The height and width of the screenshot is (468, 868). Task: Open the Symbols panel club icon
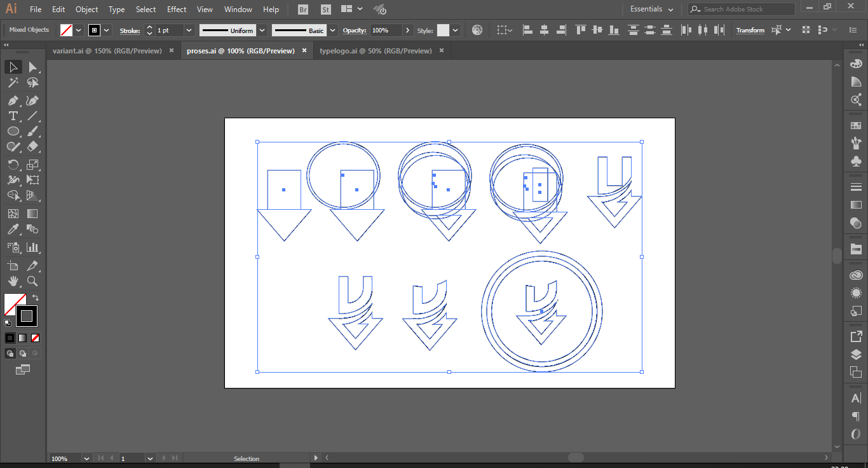856,162
